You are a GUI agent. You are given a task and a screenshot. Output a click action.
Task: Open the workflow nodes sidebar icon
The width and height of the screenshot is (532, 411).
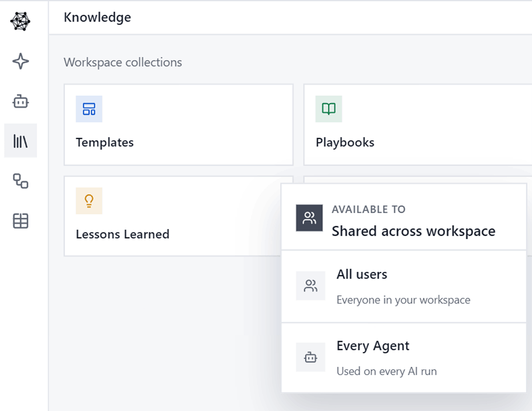tap(20, 181)
